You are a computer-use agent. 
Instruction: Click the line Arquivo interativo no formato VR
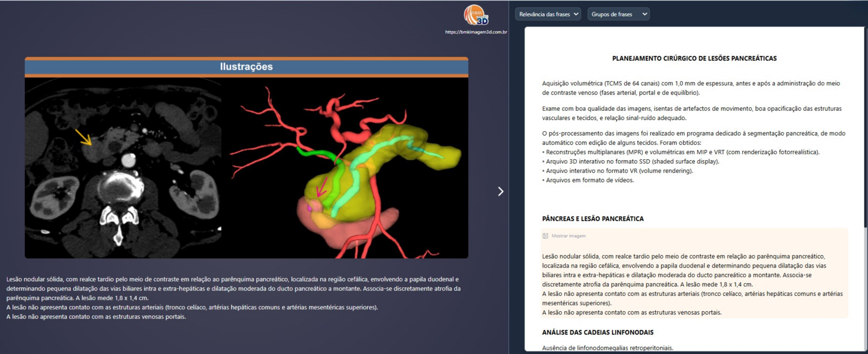tap(618, 171)
